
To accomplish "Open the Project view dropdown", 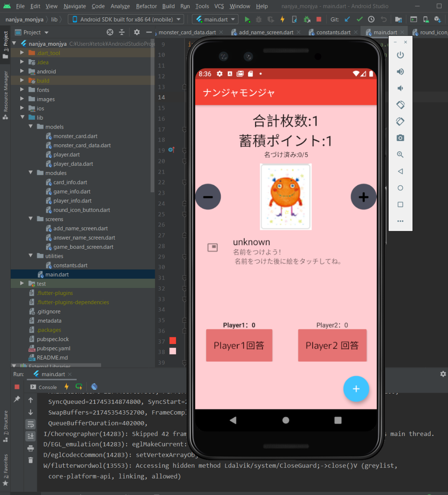I will (32, 32).
